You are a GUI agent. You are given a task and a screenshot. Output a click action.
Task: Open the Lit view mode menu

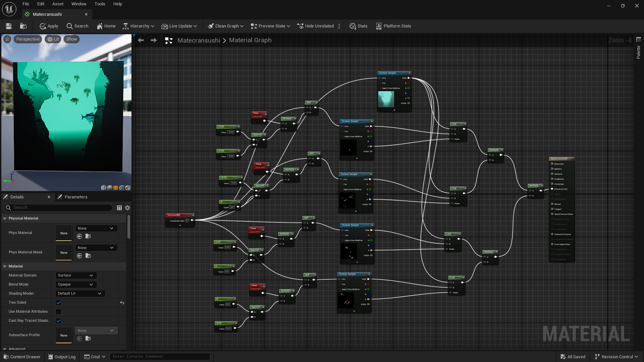pos(53,39)
